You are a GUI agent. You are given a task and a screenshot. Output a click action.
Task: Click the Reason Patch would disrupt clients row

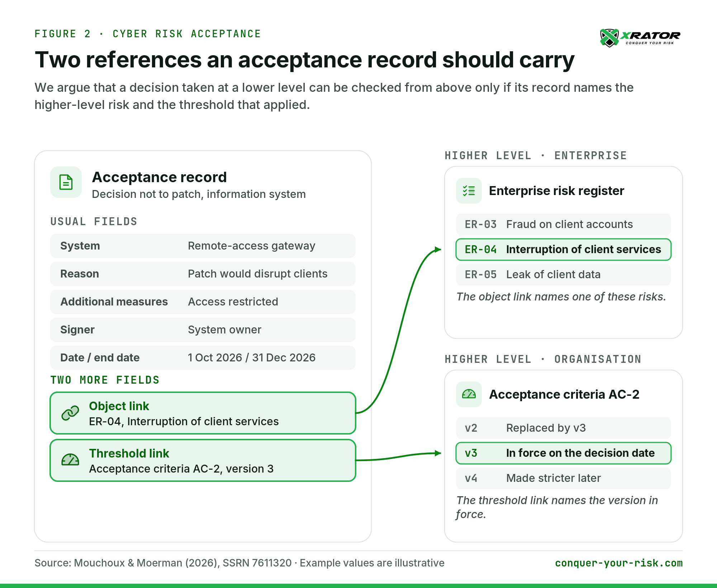pyautogui.click(x=203, y=274)
